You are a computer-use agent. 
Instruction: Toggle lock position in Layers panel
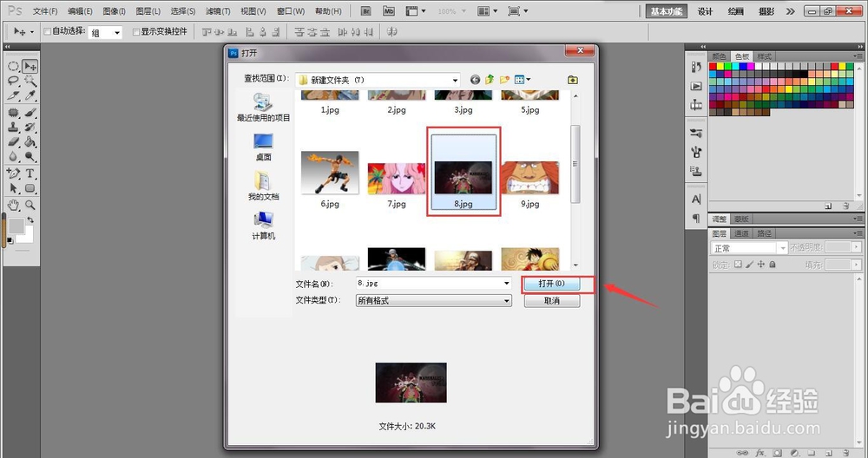point(761,265)
